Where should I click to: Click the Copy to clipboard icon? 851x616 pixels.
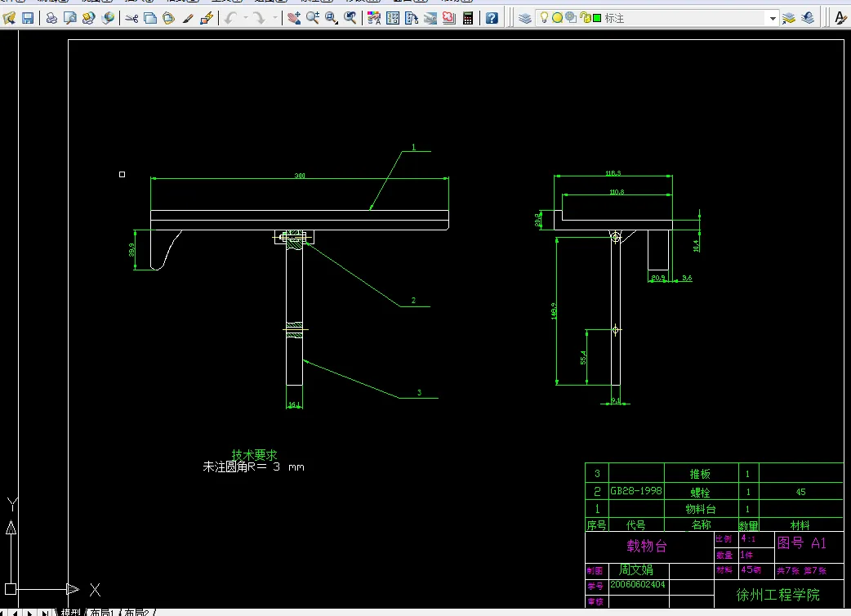pyautogui.click(x=150, y=18)
